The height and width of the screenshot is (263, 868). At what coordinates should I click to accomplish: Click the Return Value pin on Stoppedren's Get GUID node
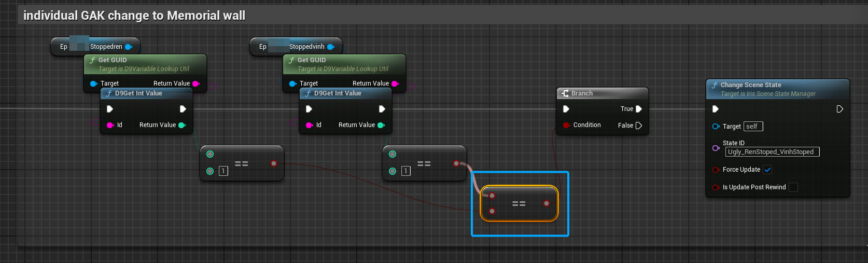[x=196, y=84]
